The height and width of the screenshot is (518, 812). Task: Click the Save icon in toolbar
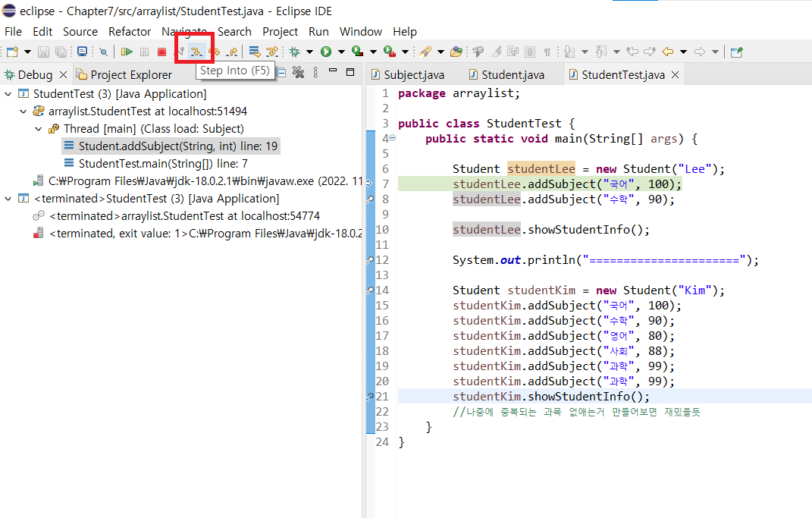point(43,52)
